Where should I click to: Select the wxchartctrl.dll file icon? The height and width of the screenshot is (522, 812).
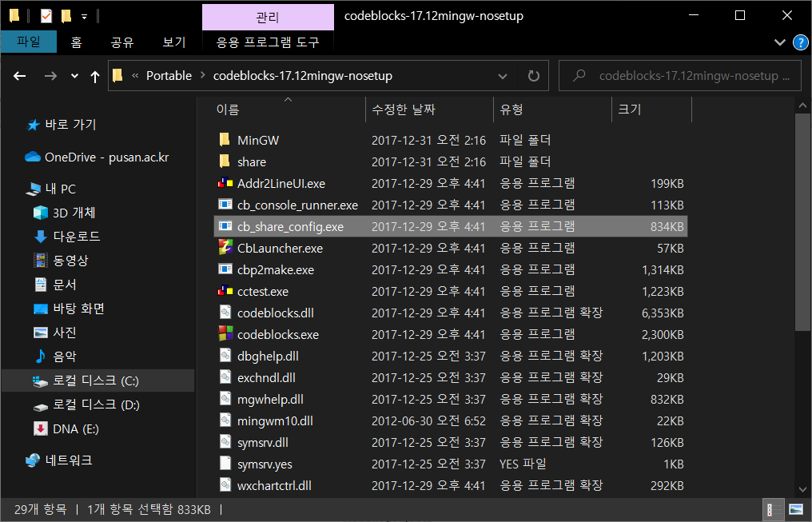225,485
